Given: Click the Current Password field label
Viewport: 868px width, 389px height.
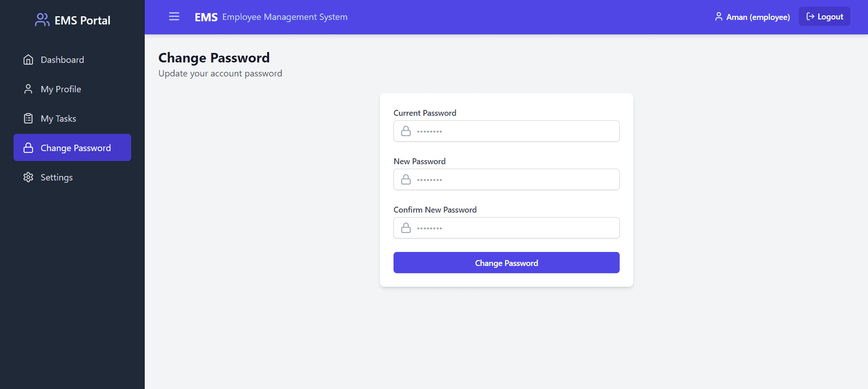Looking at the screenshot, I should point(425,113).
